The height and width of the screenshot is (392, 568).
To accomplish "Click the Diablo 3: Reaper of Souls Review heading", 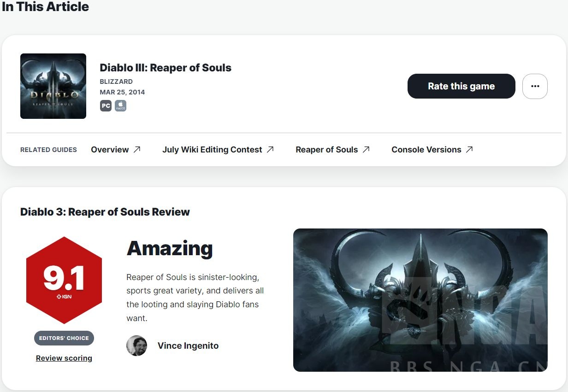I will (x=105, y=212).
